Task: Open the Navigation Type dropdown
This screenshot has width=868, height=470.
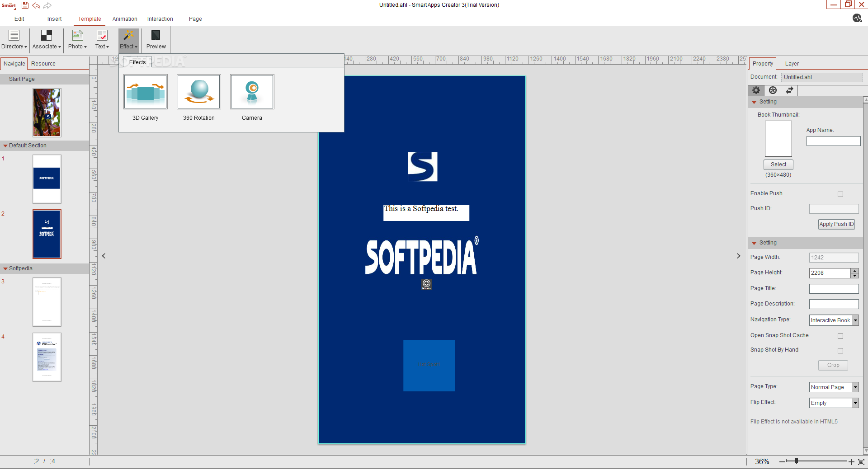Action: [855, 320]
